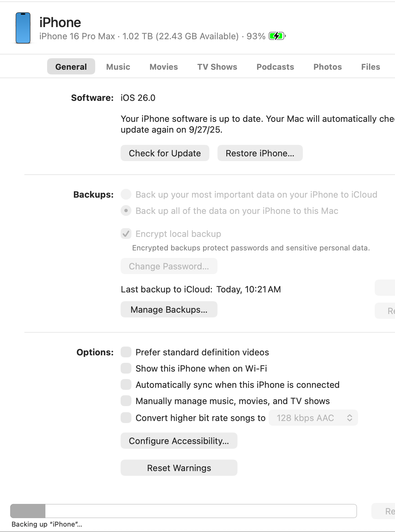Click the green battery charging icon
This screenshot has width=395, height=532.
point(277,36)
